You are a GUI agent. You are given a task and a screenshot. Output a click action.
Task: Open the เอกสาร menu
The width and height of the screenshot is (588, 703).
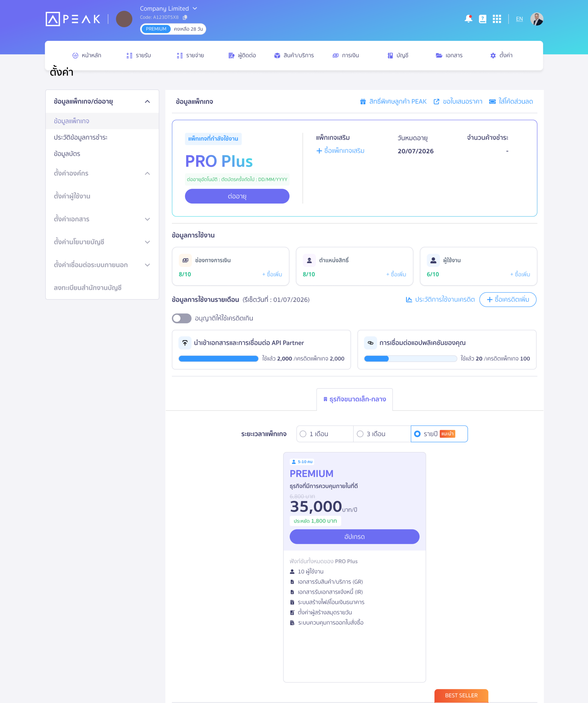(449, 55)
